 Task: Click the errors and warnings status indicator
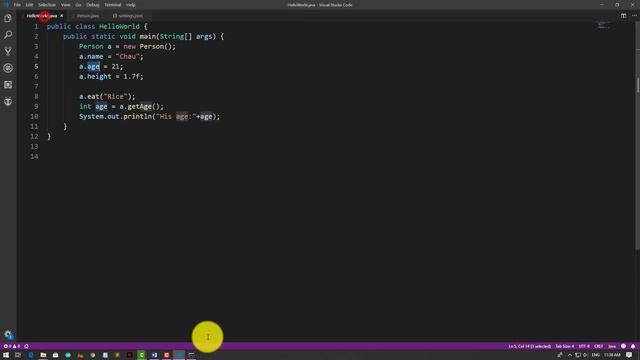12,346
